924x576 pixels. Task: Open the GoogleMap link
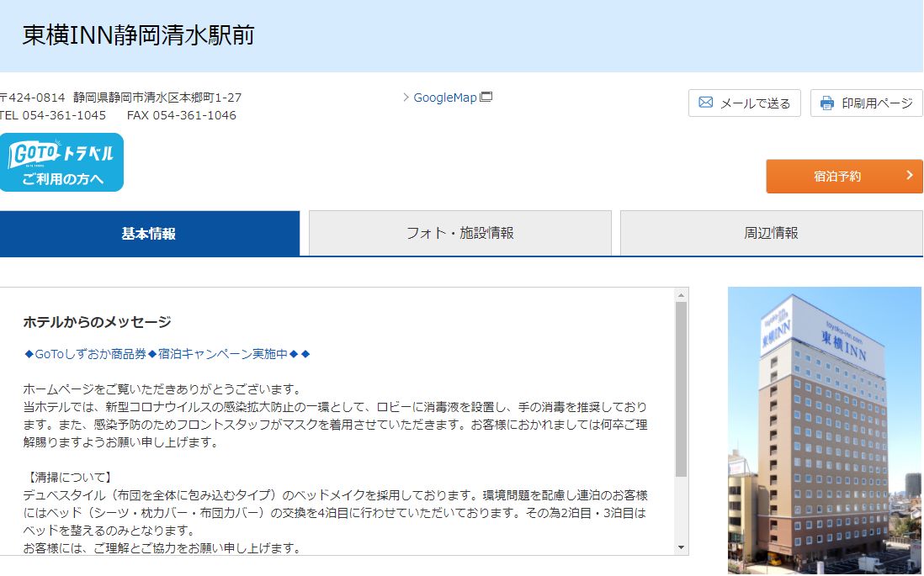click(x=445, y=98)
